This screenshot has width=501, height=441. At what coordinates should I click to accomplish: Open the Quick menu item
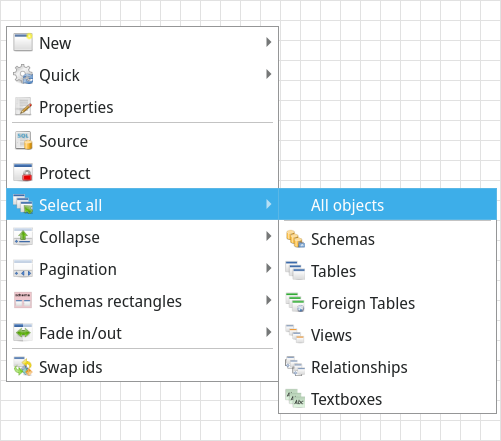click(x=142, y=75)
